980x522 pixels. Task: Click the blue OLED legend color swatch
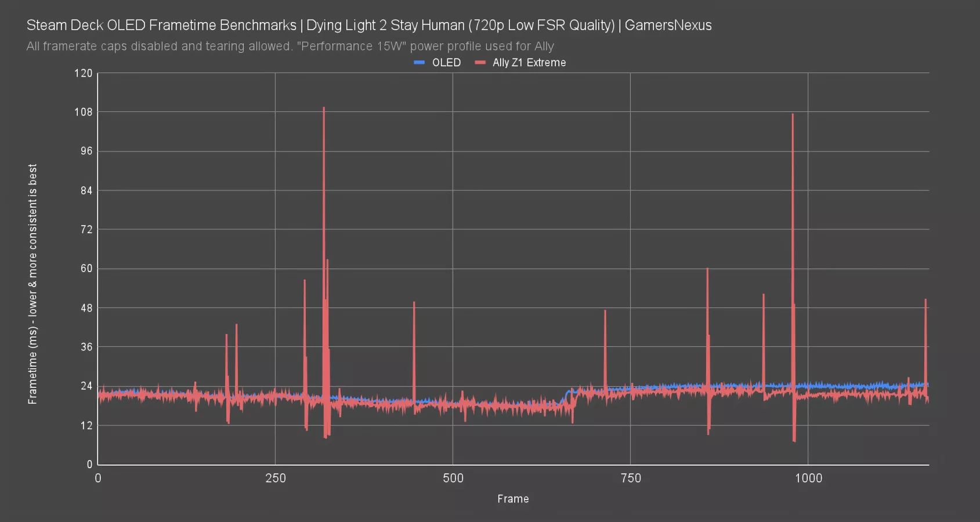coord(419,63)
